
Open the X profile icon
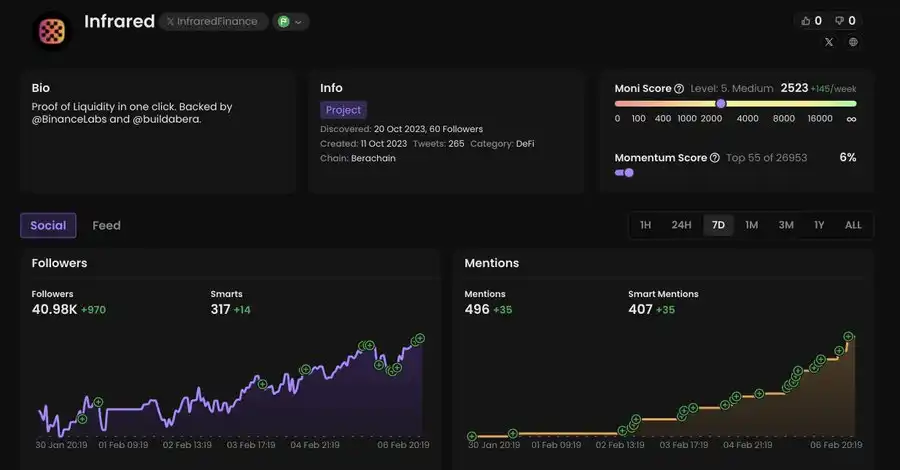coord(828,42)
